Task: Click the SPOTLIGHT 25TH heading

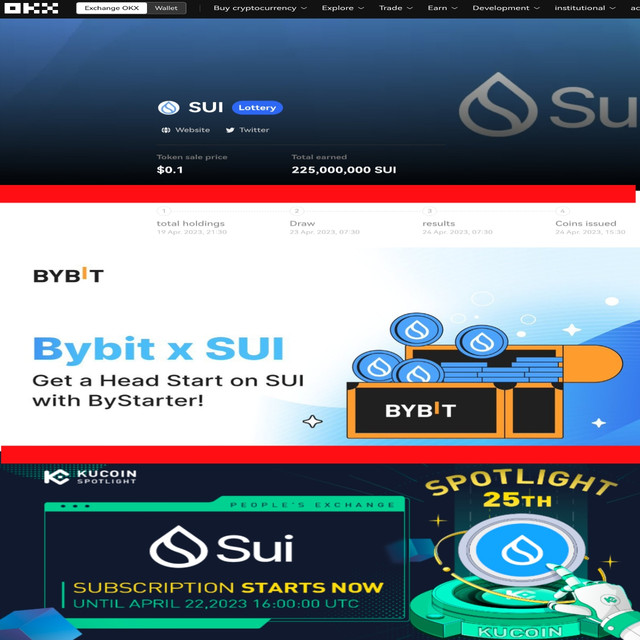Action: click(x=520, y=489)
